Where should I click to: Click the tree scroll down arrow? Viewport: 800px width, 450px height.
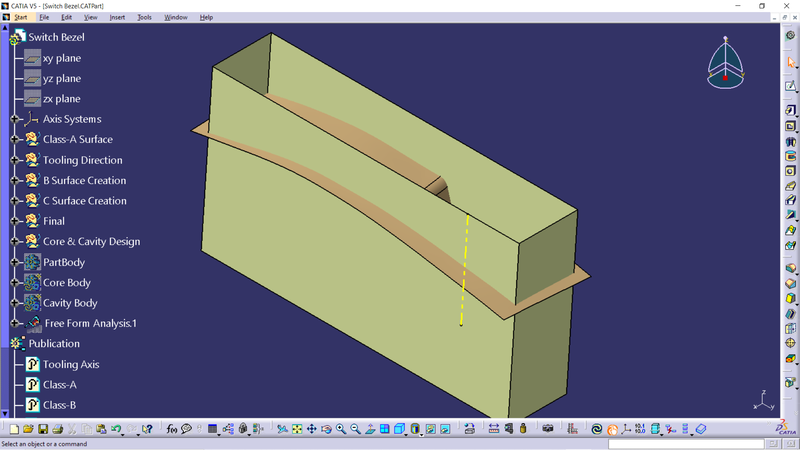(x=5, y=413)
